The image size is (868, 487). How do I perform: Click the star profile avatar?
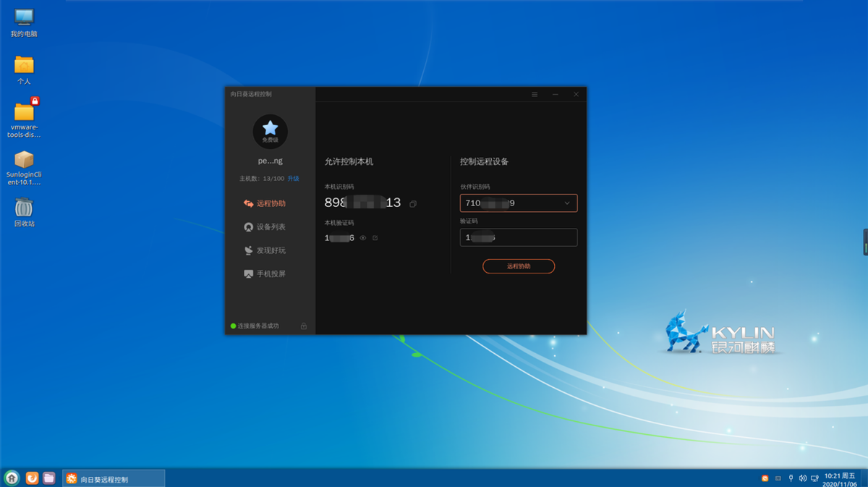(270, 131)
